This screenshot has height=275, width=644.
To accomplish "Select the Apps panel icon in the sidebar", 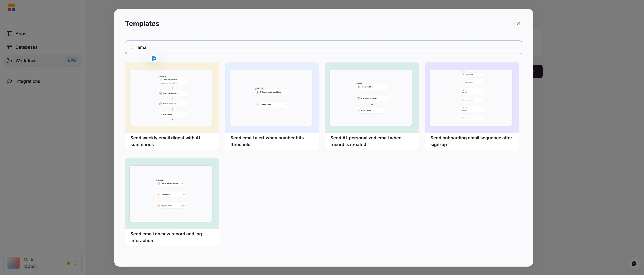I will 9,34.
